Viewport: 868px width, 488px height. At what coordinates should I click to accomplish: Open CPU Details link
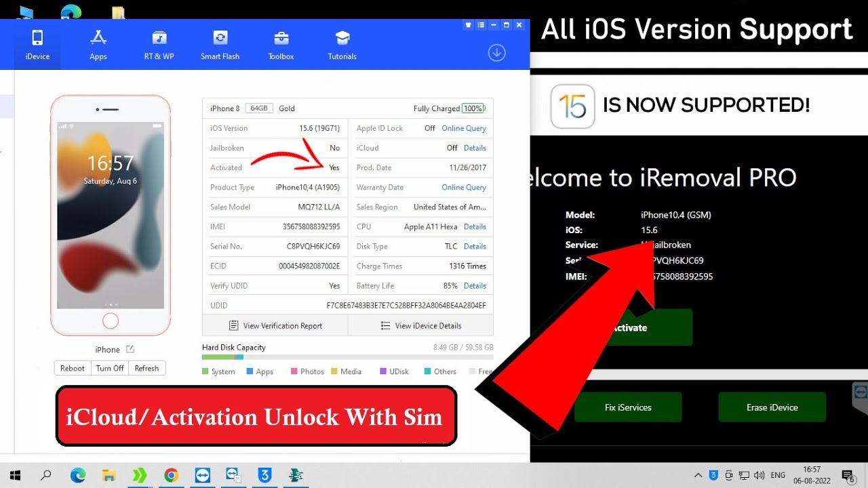pyautogui.click(x=475, y=226)
